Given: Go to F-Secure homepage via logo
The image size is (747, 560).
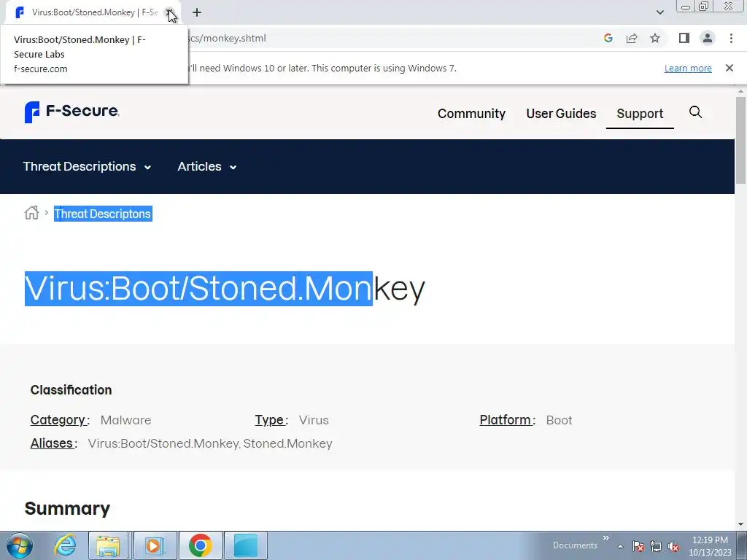Looking at the screenshot, I should [72, 112].
